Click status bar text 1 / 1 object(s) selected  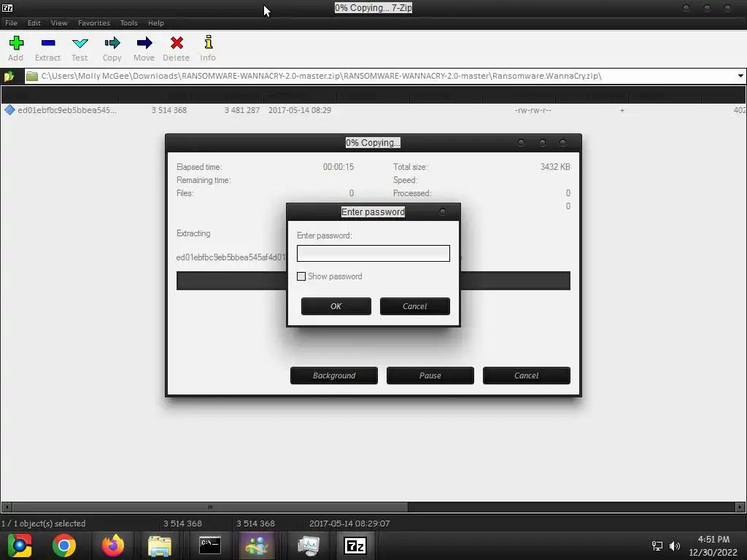coord(43,524)
